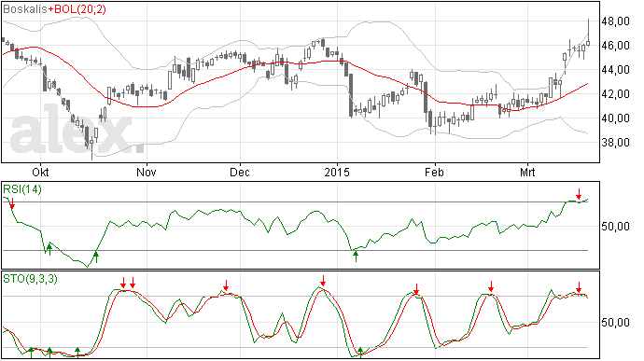Select the Nov month label

(x=147, y=172)
